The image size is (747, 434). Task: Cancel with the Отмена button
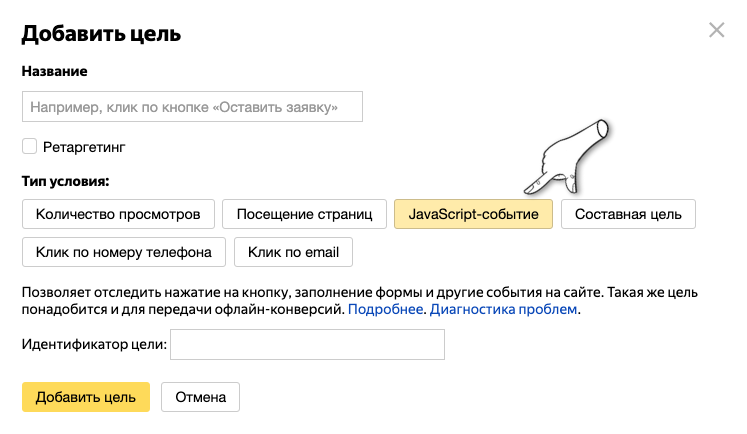(200, 396)
